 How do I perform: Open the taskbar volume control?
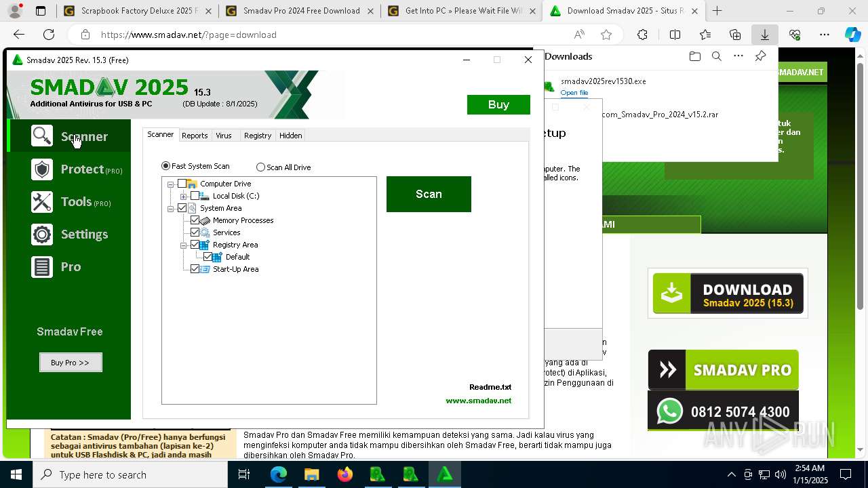[781, 474]
